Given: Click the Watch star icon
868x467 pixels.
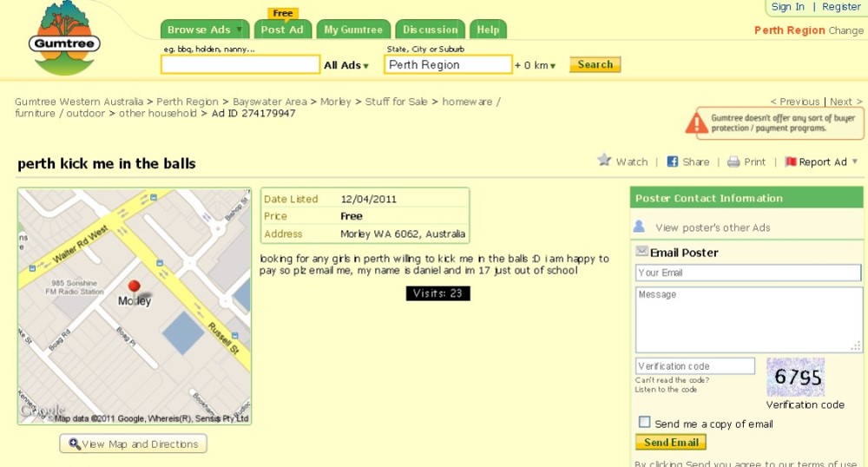Looking at the screenshot, I should (x=604, y=161).
